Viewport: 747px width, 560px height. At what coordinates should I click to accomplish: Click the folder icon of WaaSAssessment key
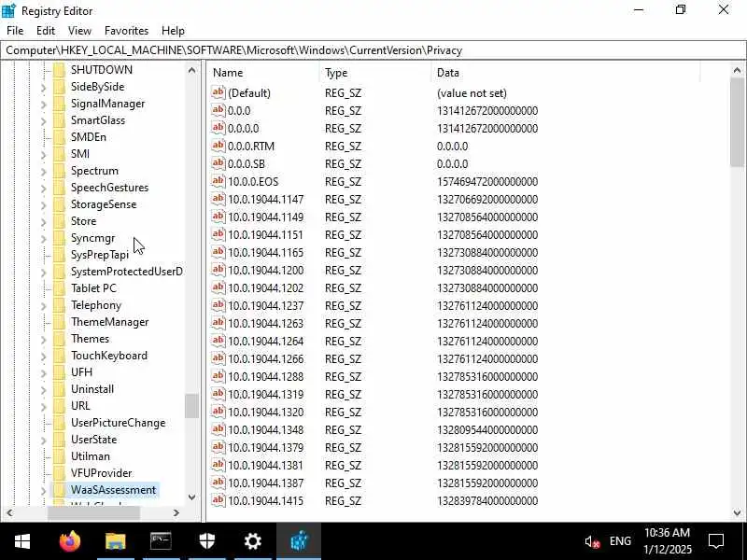pyautogui.click(x=59, y=490)
